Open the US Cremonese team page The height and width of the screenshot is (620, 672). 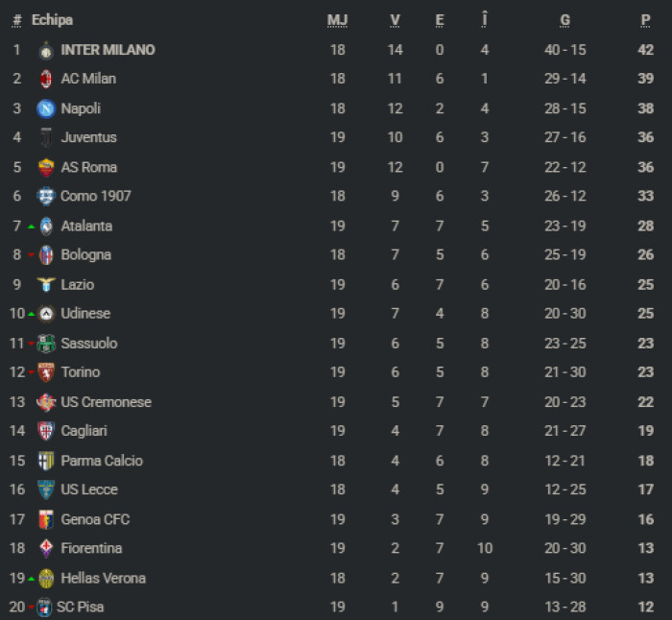(106, 402)
